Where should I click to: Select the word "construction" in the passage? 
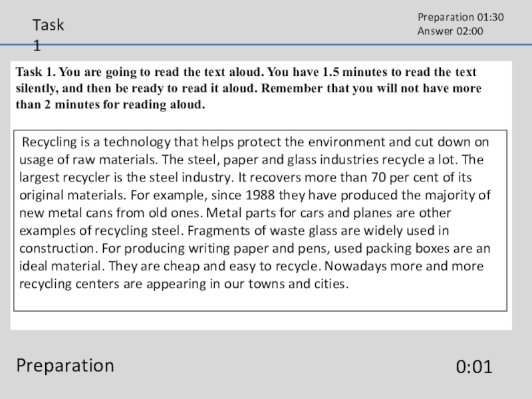point(56,249)
